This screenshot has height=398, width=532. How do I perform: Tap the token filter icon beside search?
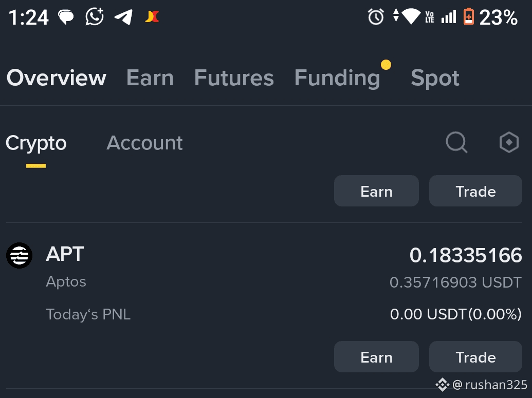pos(509,142)
